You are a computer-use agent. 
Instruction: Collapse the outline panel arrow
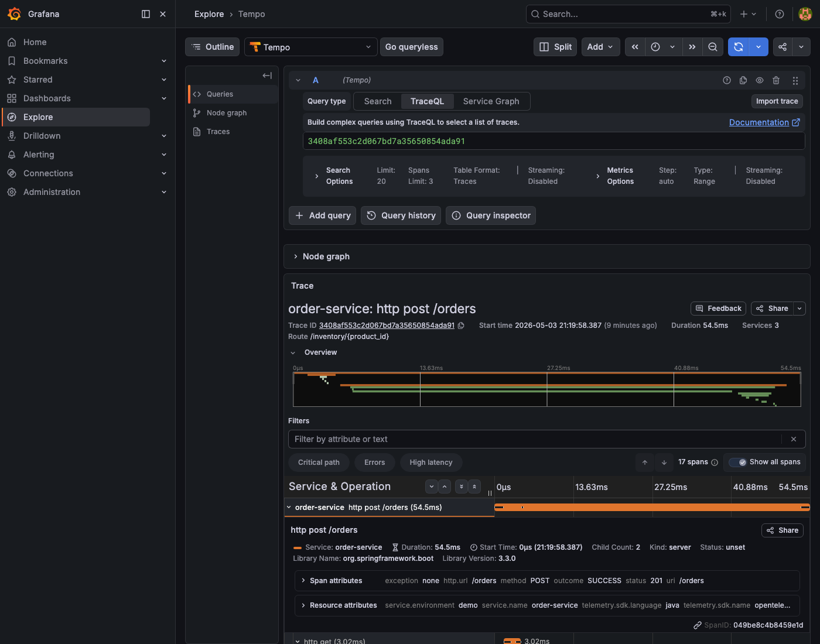click(267, 76)
